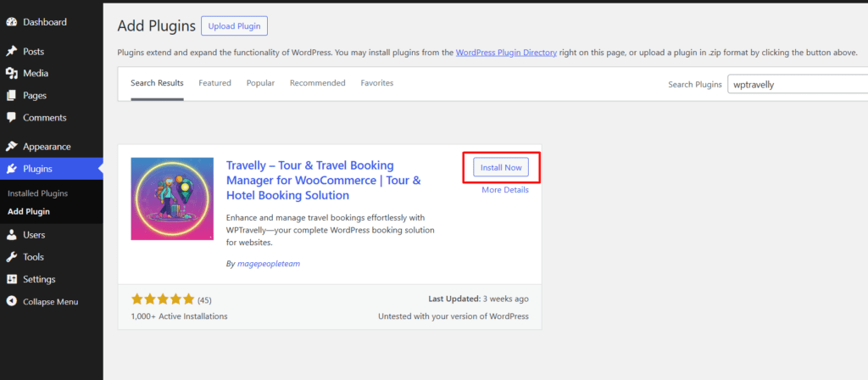Collapse the admin sidebar menu text

(50, 302)
